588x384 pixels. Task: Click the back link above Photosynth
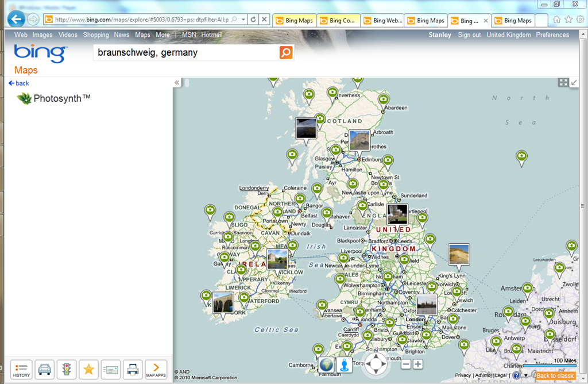coord(18,83)
